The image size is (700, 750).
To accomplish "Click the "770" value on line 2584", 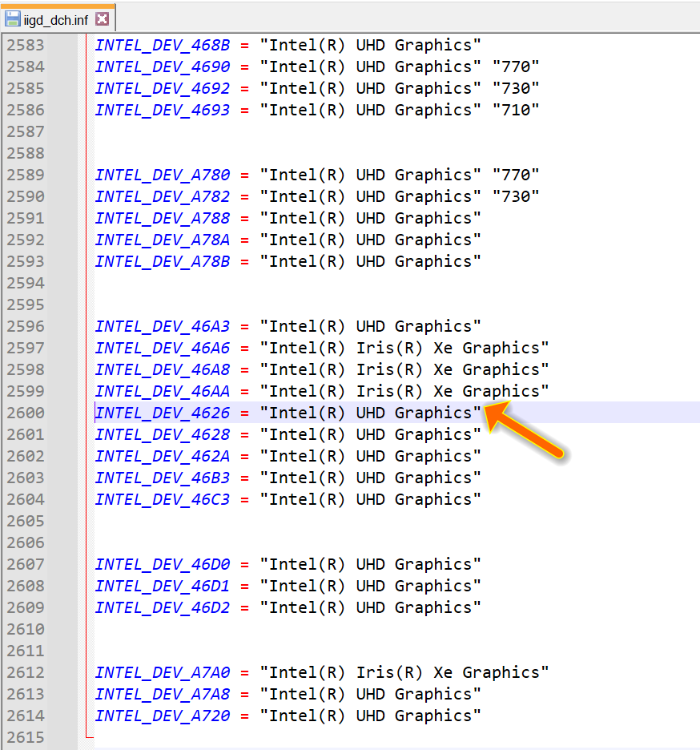I will [516, 67].
